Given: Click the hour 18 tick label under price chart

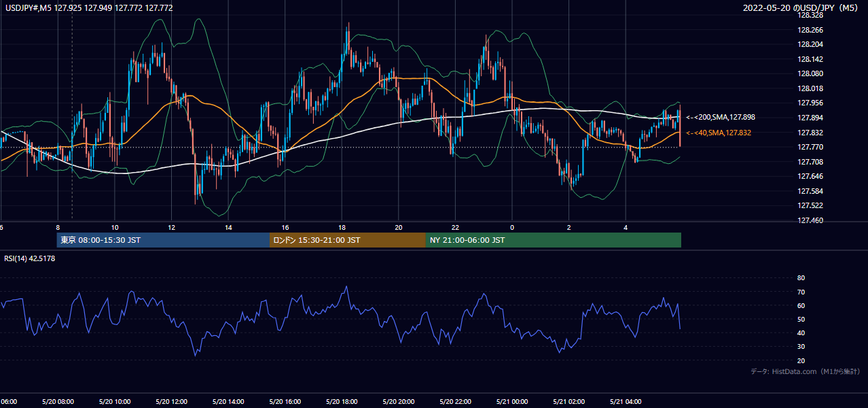Looking at the screenshot, I should coord(342,227).
